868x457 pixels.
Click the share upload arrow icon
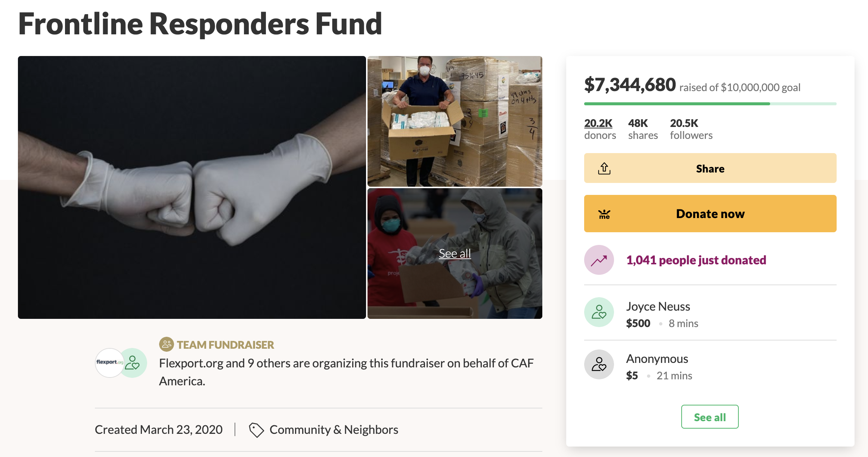pos(604,168)
